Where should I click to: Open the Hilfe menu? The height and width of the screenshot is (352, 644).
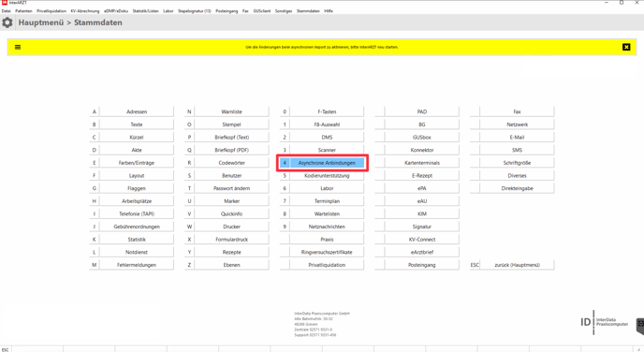329,11
